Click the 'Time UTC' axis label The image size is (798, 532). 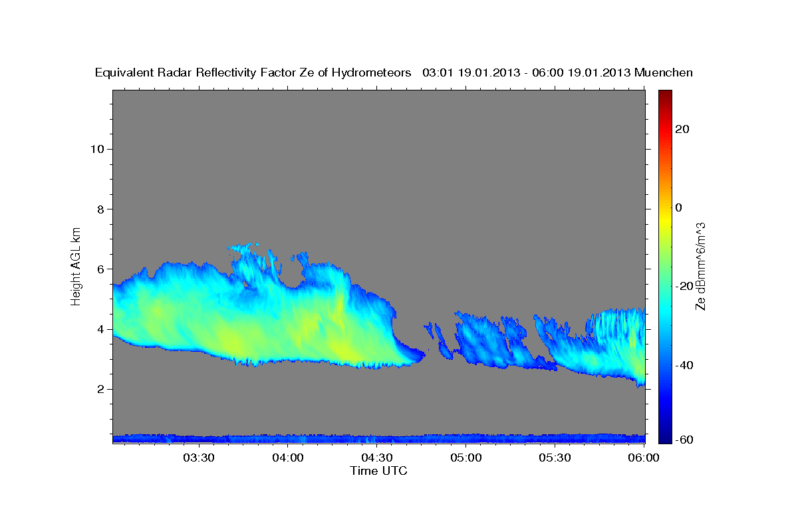(x=378, y=471)
